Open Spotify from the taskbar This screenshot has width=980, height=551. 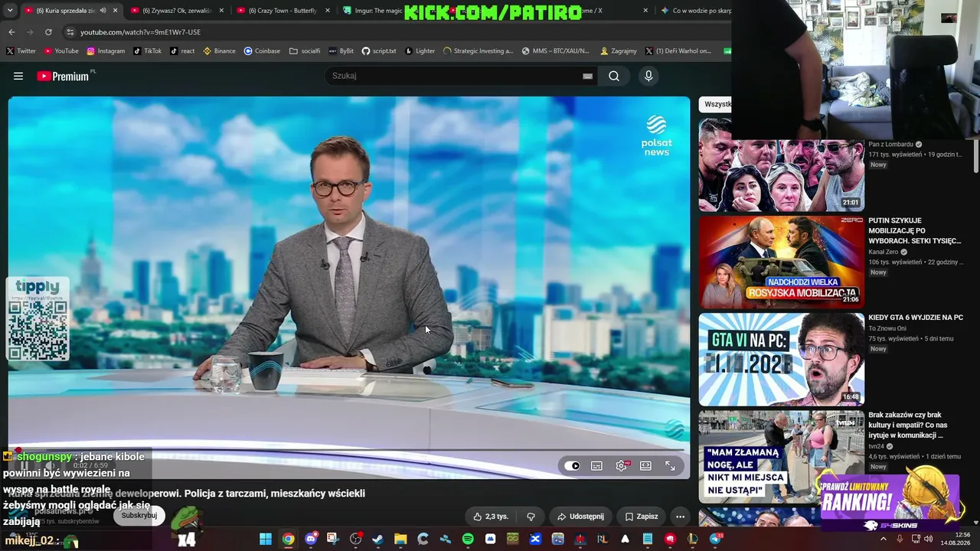[468, 540]
